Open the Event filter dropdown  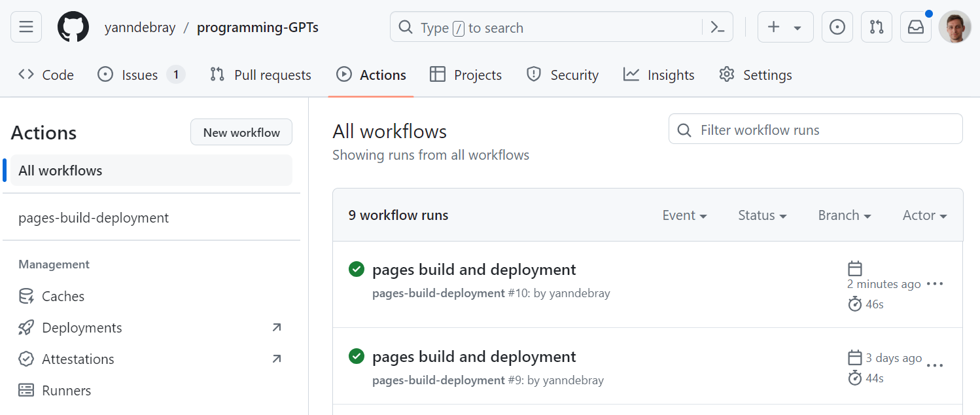click(x=684, y=215)
